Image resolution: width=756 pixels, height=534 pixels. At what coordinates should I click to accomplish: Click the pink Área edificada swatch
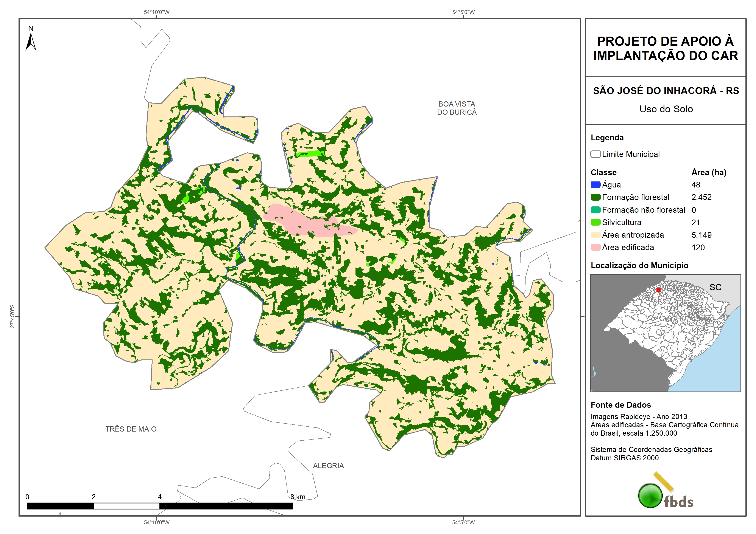coord(595,248)
